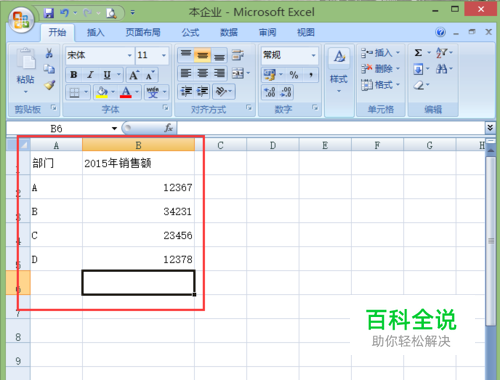Align text right
Screen dimensions: 500x380
[x=219, y=73]
